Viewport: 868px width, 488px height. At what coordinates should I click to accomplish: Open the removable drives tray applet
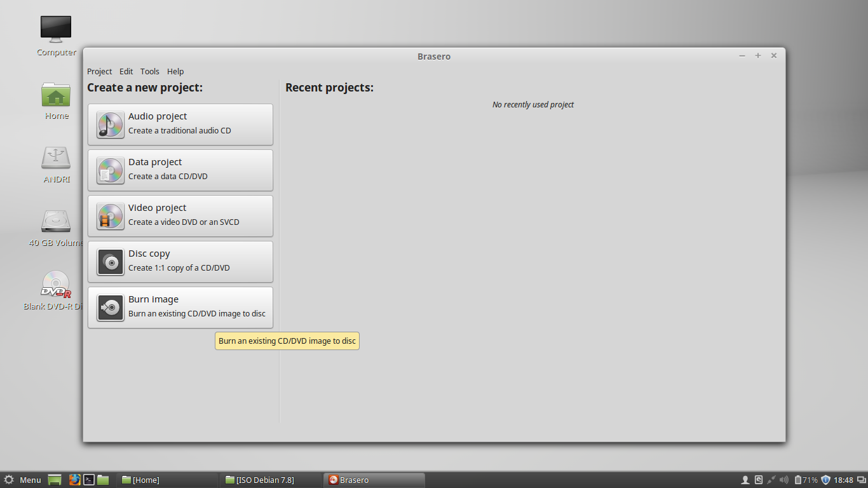759,480
